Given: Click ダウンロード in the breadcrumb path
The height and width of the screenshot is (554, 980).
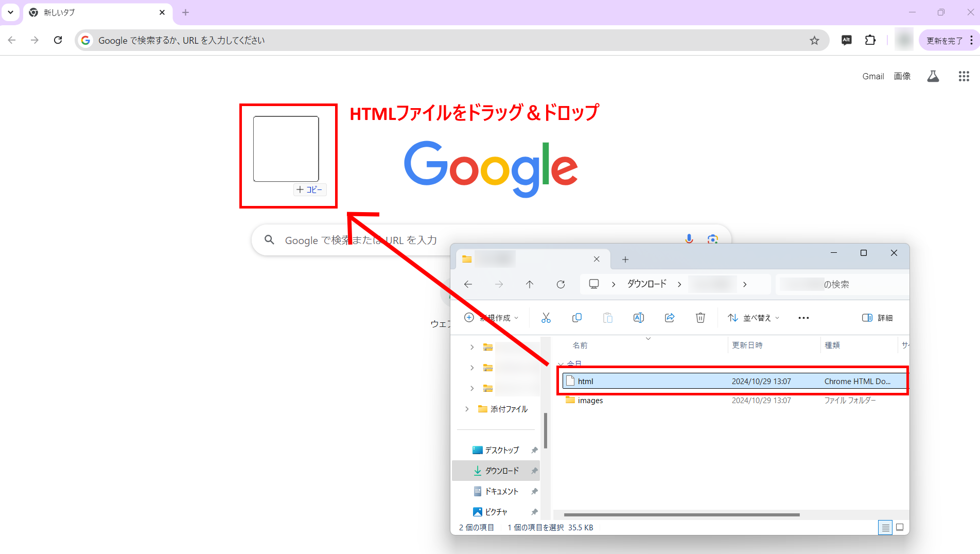Looking at the screenshot, I should 646,284.
